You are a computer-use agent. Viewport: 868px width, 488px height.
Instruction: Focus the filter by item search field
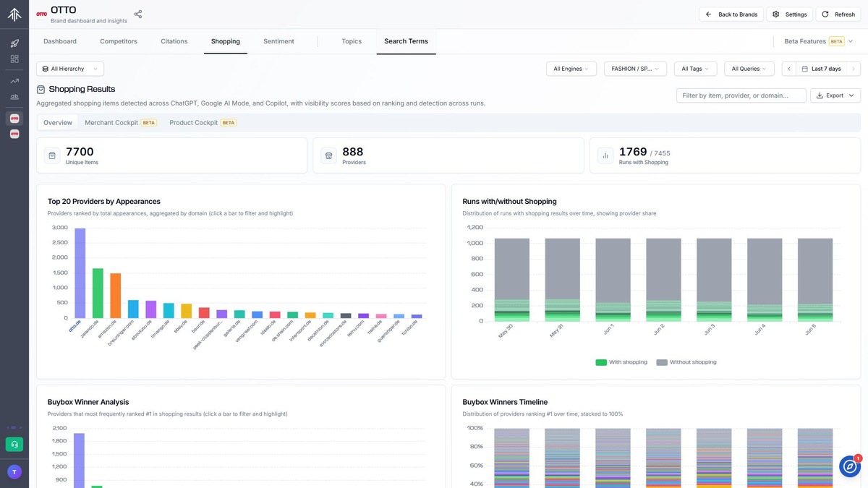pyautogui.click(x=741, y=95)
